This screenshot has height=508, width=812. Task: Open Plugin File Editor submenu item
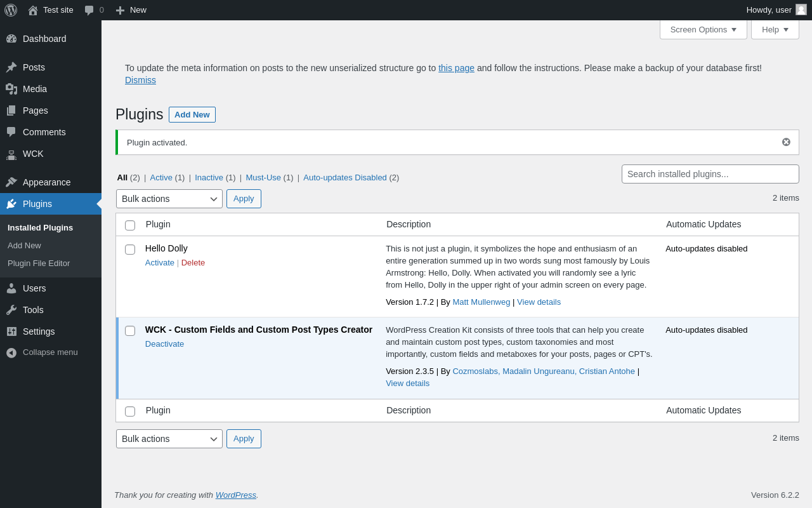(39, 263)
